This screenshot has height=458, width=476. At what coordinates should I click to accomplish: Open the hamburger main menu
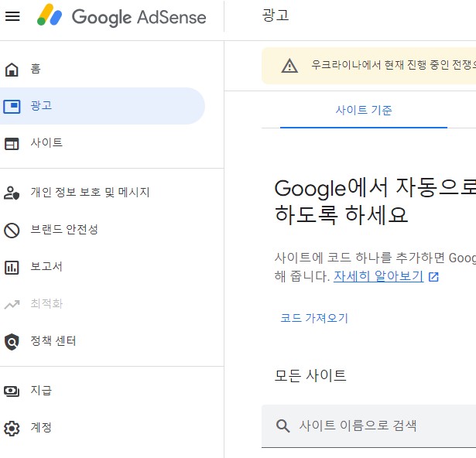click(12, 16)
